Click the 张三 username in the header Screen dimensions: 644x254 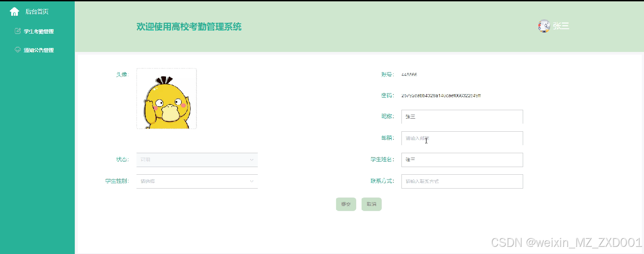[x=561, y=26]
